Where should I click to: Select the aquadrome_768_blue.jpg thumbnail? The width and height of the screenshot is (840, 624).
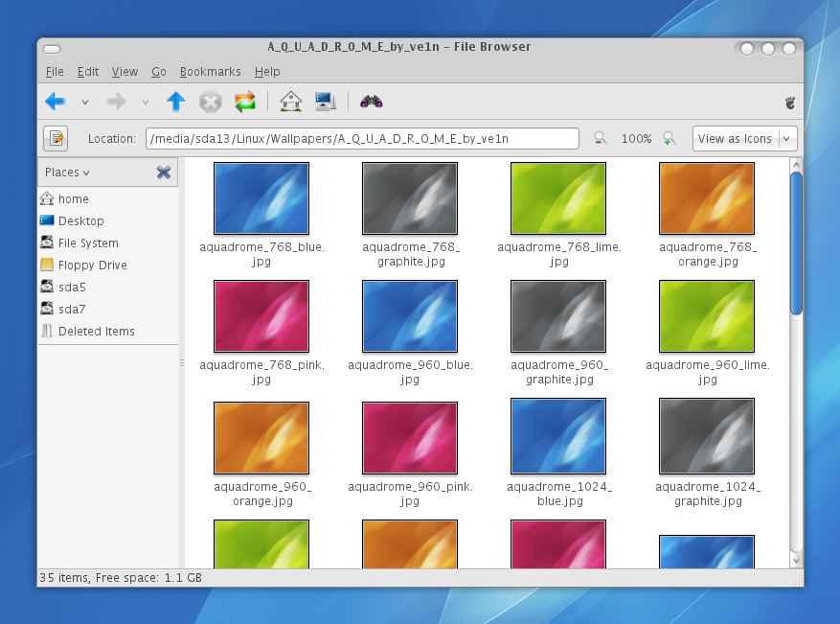pos(261,198)
